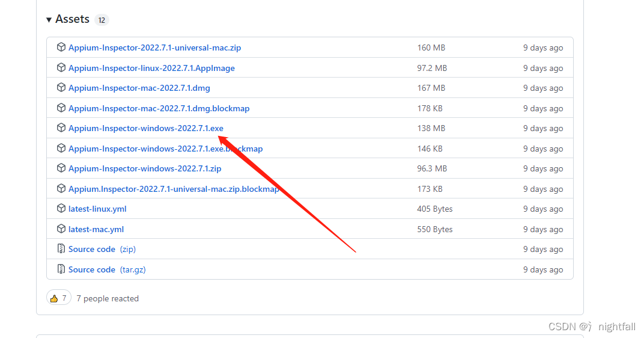Download Appium-Inspector-mac-2022.7.1.dmg
644x338 pixels.
tap(139, 88)
